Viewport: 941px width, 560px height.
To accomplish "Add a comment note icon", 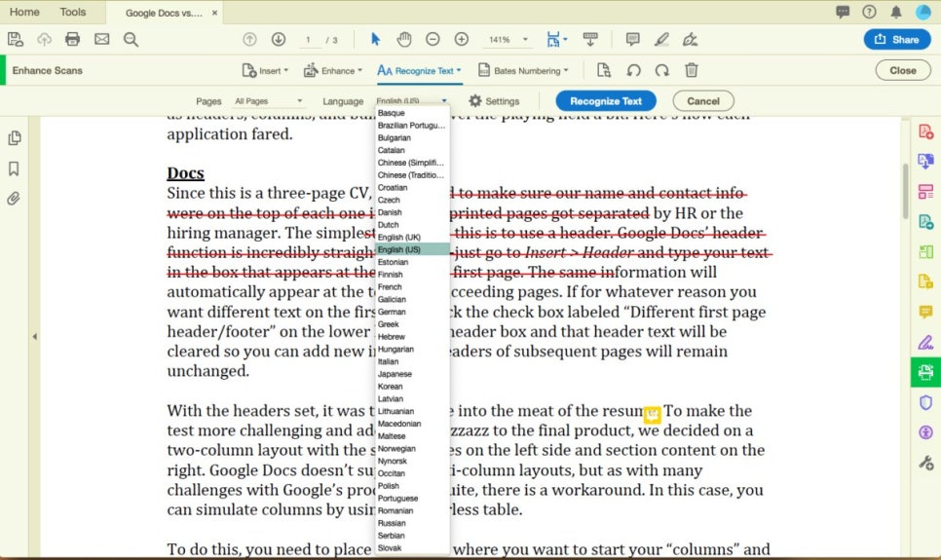I will [x=632, y=40].
